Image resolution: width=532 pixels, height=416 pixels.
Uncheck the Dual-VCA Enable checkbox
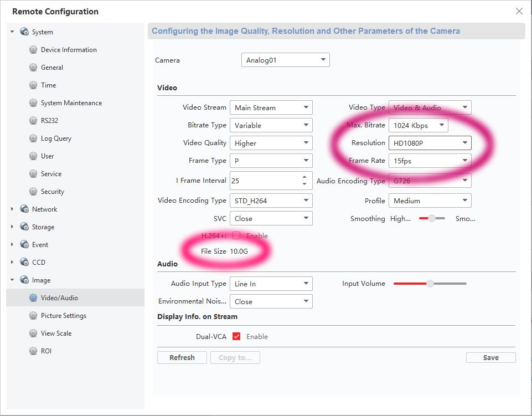pos(236,337)
